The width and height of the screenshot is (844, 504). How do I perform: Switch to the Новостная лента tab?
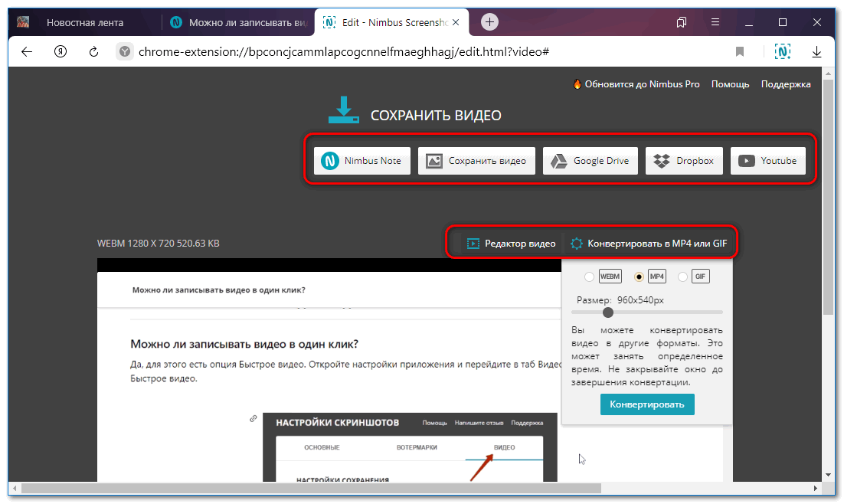(84, 22)
